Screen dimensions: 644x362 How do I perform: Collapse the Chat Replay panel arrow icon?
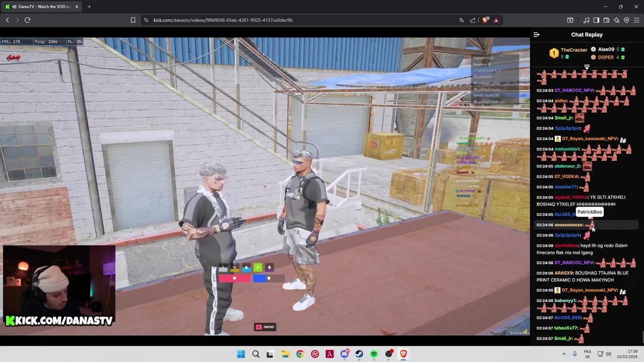tap(536, 35)
